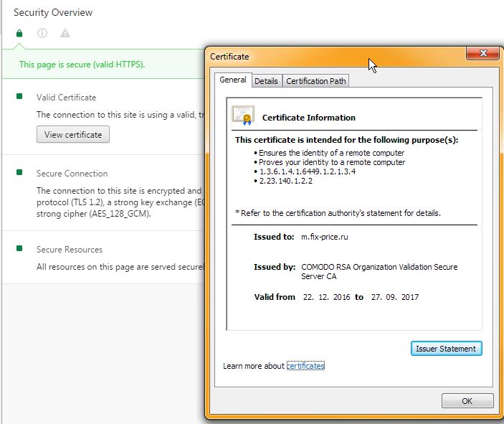Click 'Refer to the certification authority's statement' note

(x=338, y=213)
